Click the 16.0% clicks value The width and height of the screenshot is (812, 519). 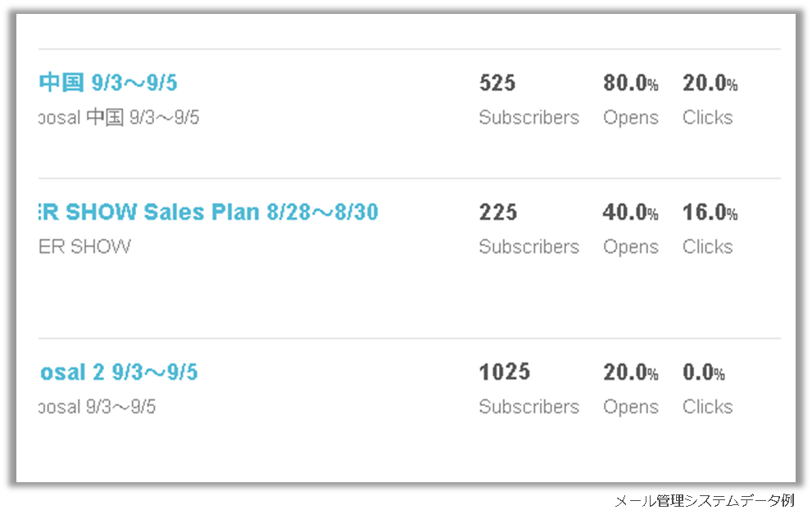(x=710, y=212)
